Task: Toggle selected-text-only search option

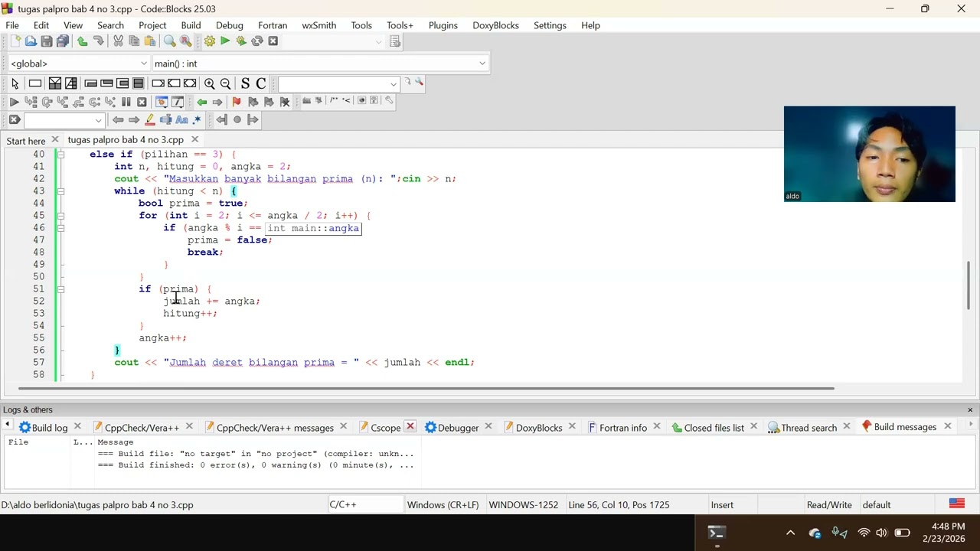Action: [x=165, y=120]
